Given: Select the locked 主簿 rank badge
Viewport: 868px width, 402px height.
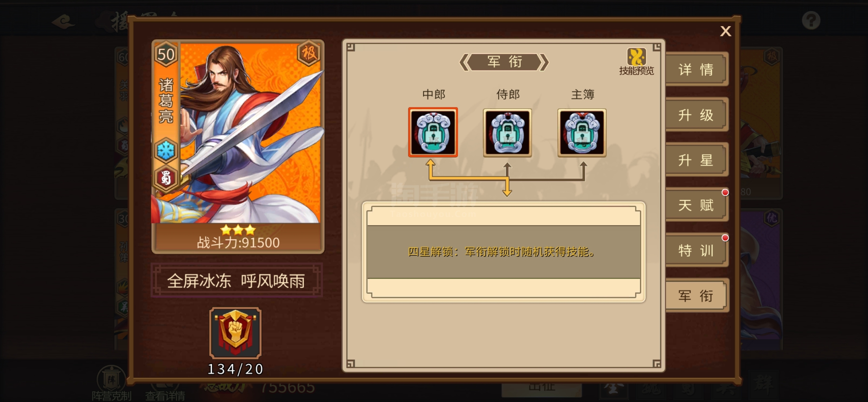Looking at the screenshot, I should tap(582, 133).
